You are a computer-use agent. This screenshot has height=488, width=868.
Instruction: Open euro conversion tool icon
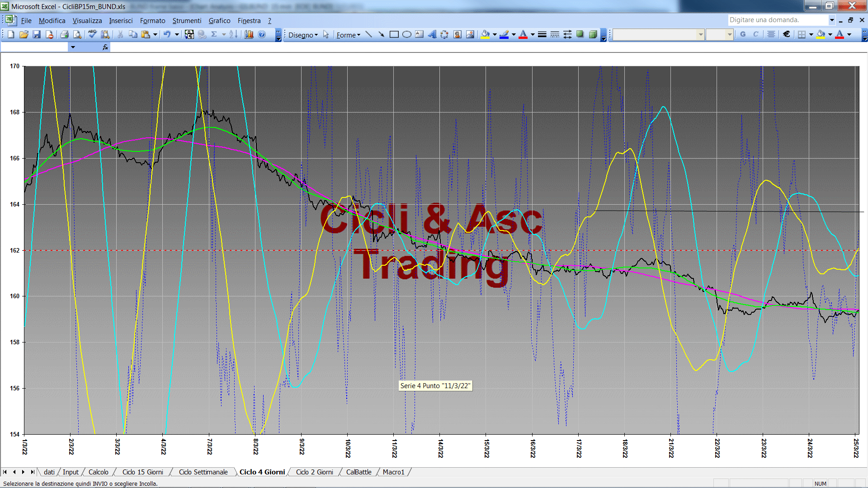click(189, 35)
